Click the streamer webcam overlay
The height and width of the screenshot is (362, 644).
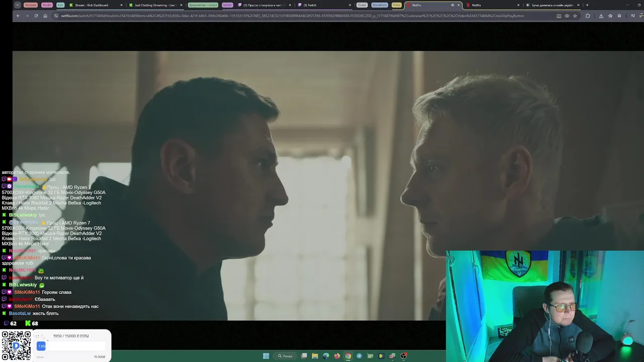[x=545, y=306]
